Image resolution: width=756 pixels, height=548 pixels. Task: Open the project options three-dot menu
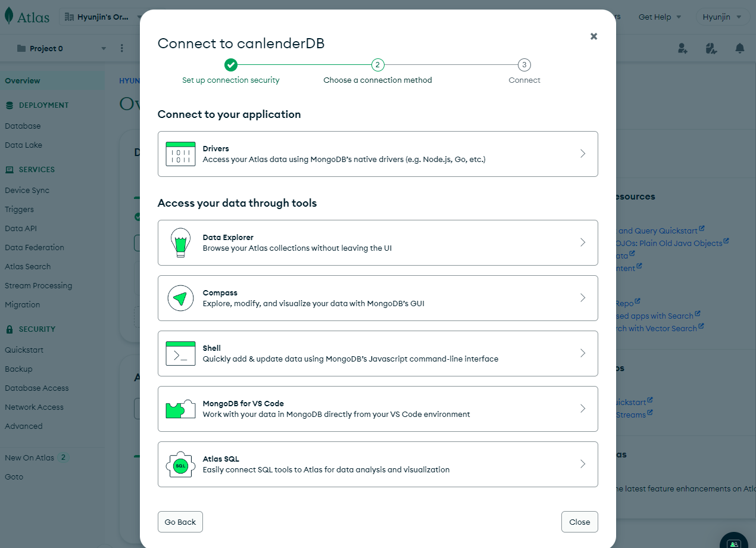[122, 48]
